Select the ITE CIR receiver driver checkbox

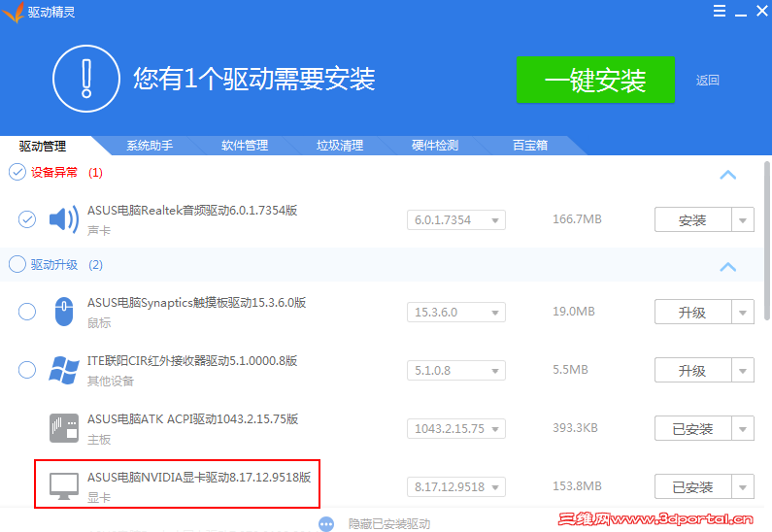point(27,370)
